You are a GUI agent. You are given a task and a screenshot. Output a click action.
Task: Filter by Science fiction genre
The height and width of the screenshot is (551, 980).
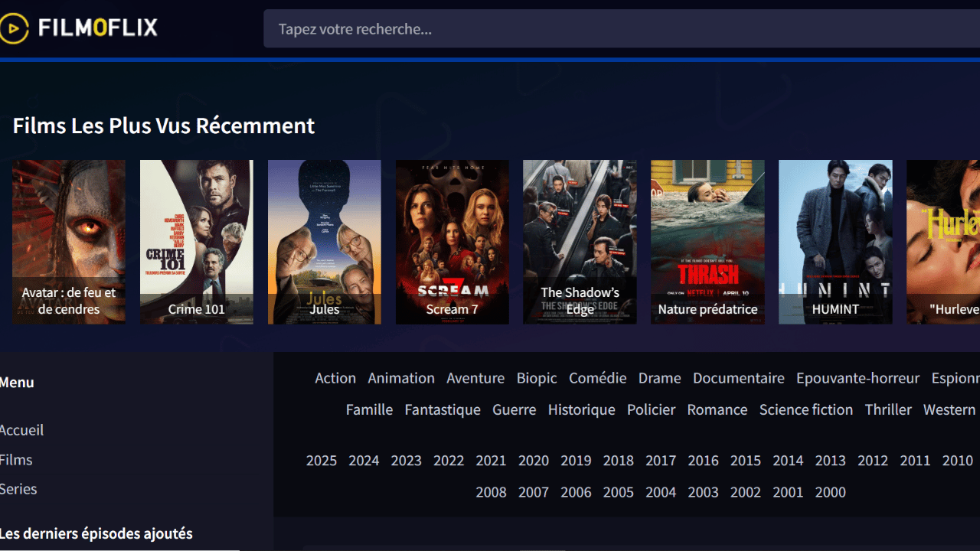tap(806, 409)
